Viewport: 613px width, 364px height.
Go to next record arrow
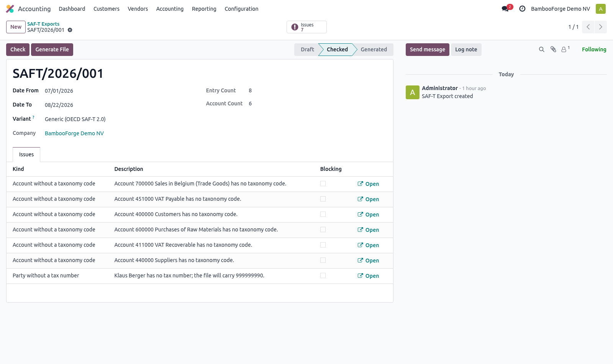click(601, 27)
